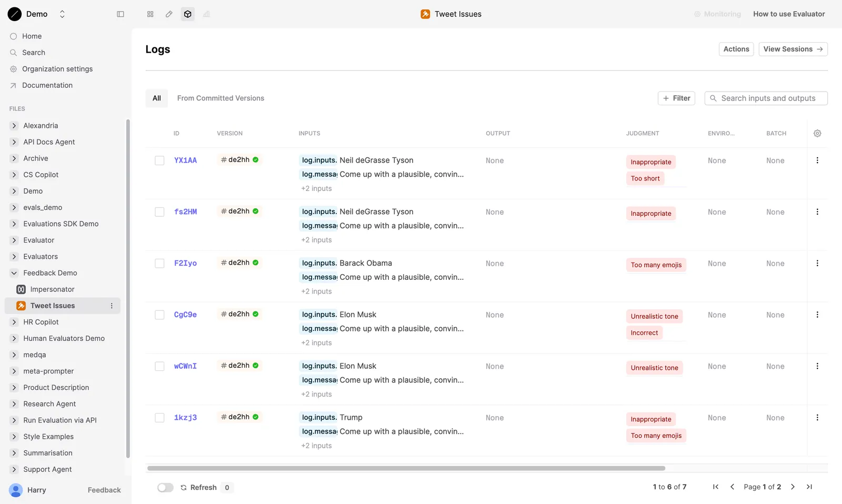
Task: Switch to From Committed Versions tab
Action: pyautogui.click(x=220, y=98)
